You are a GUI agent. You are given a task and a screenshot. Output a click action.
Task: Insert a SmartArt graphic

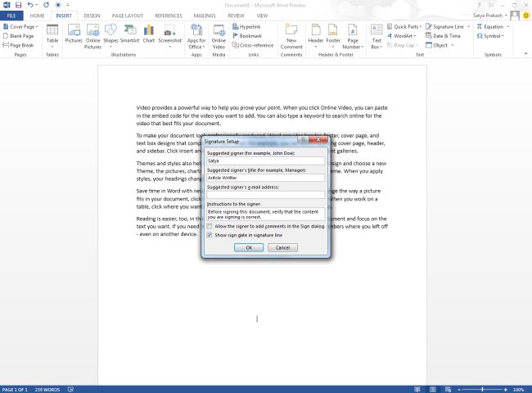[x=129, y=34]
